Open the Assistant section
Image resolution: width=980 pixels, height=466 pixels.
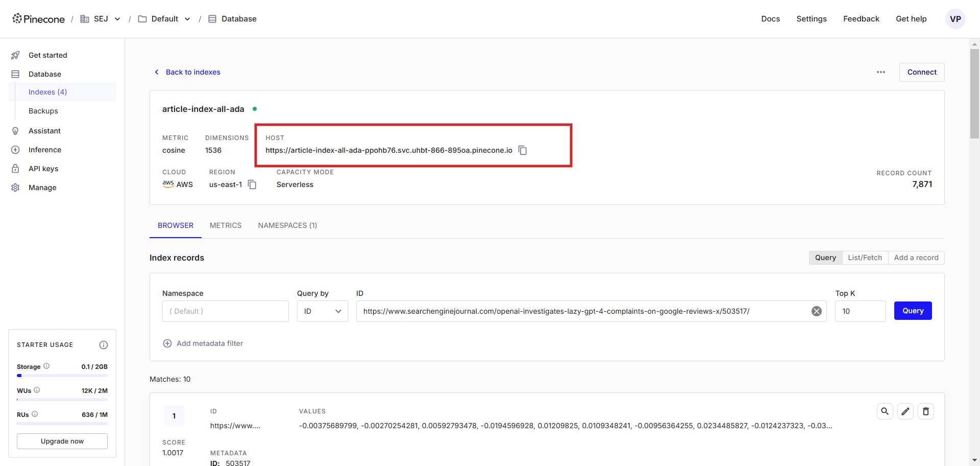tap(45, 130)
